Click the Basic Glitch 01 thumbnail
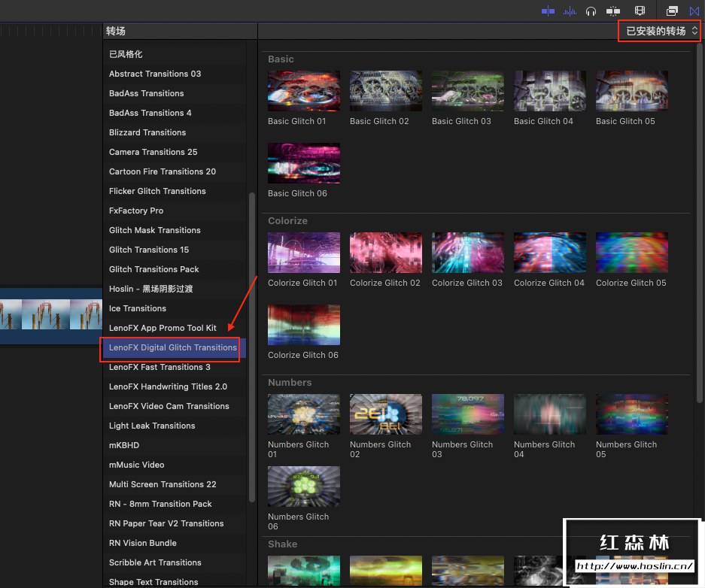 304,91
